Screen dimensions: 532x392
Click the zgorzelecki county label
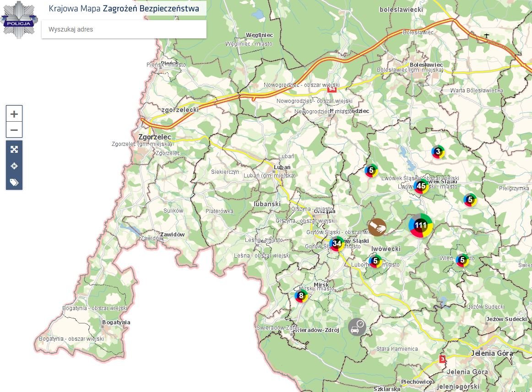point(180,109)
